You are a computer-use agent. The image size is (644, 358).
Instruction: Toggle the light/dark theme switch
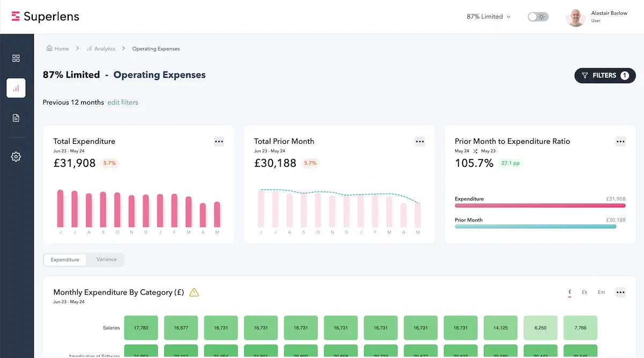coord(537,17)
